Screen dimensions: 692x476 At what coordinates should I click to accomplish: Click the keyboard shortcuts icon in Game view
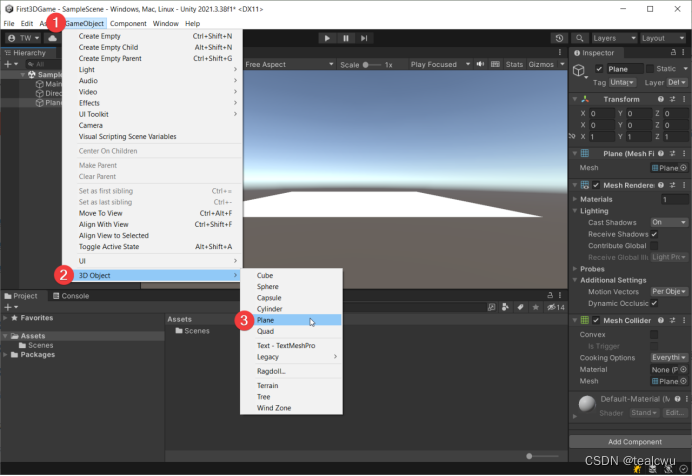[x=495, y=64]
